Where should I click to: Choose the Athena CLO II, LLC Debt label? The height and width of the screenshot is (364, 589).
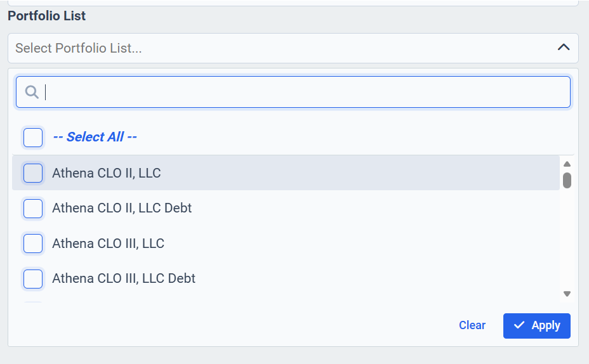click(x=122, y=208)
